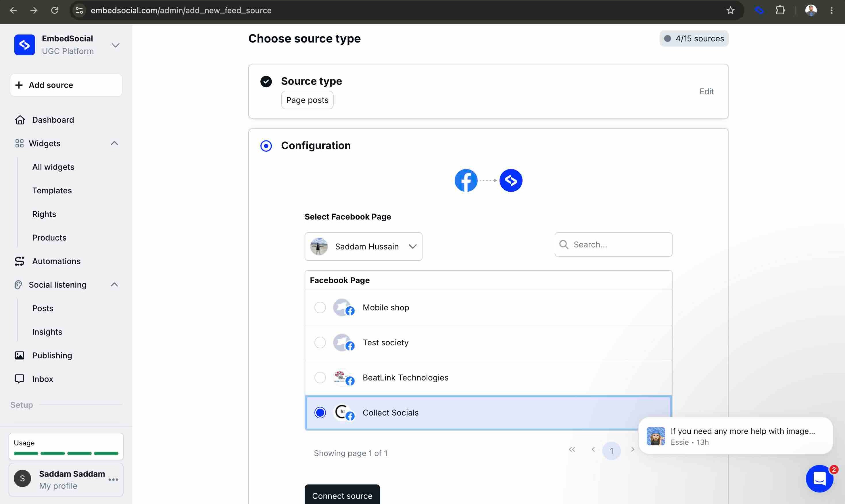Bookmark page with star icon
Viewport: 845px width, 504px height.
click(730, 10)
